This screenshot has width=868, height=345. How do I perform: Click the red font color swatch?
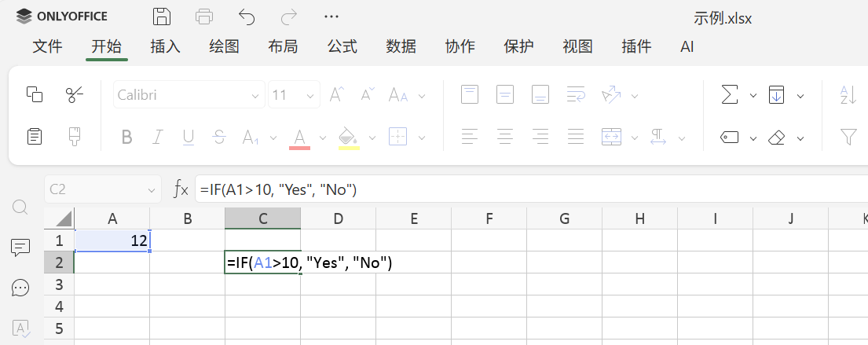click(x=299, y=138)
